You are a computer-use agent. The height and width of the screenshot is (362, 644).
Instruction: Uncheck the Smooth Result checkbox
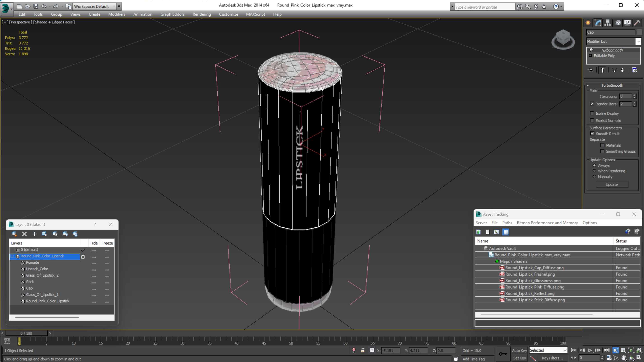click(x=592, y=134)
